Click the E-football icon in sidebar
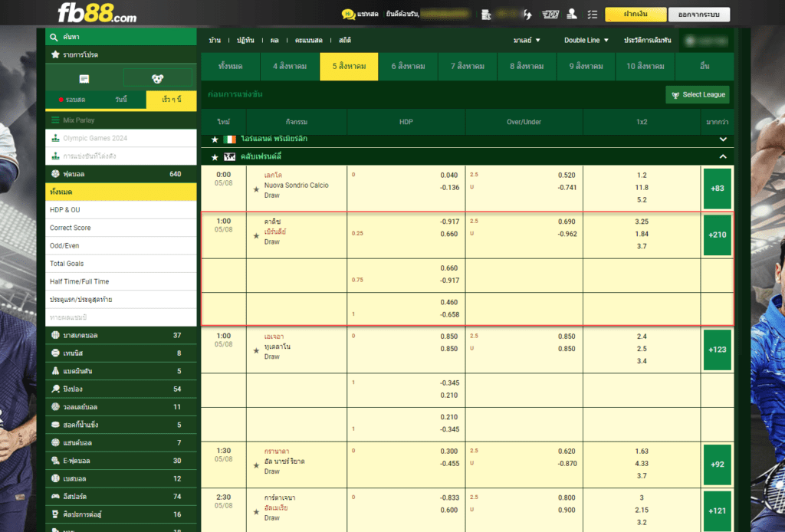The width and height of the screenshot is (785, 532). click(55, 461)
